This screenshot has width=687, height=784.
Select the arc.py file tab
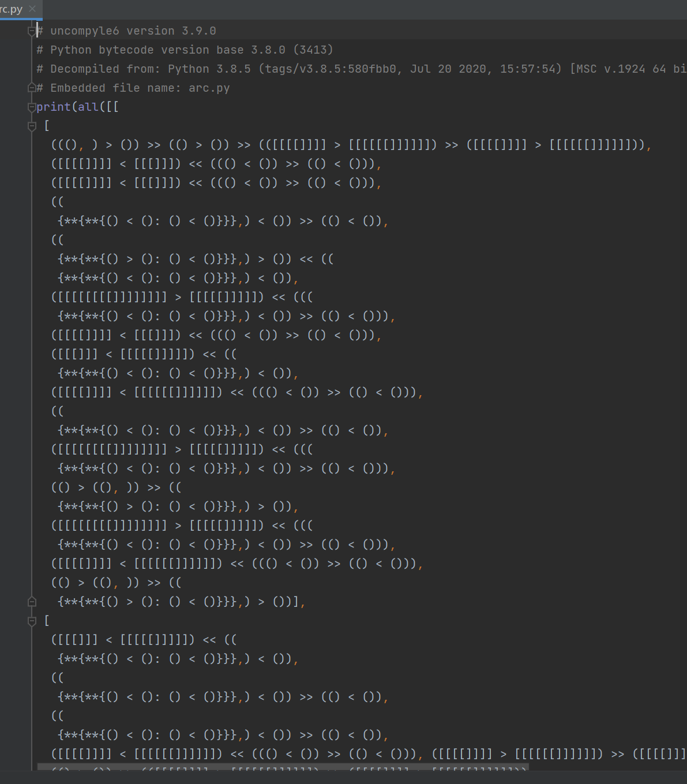tap(12, 9)
